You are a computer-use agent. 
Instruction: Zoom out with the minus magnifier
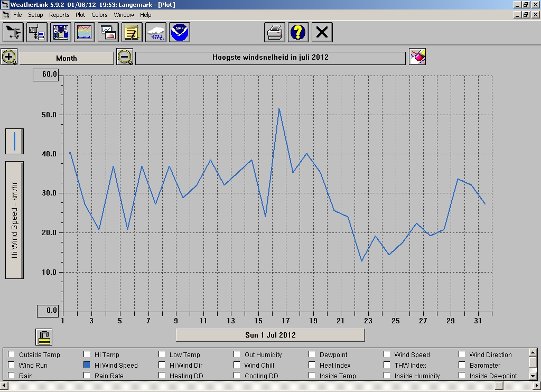tap(125, 57)
